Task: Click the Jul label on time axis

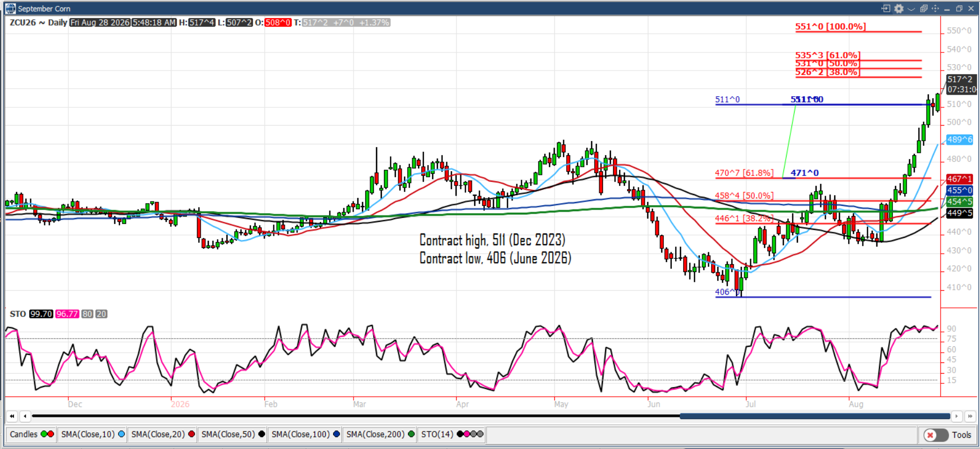Action: [x=750, y=404]
